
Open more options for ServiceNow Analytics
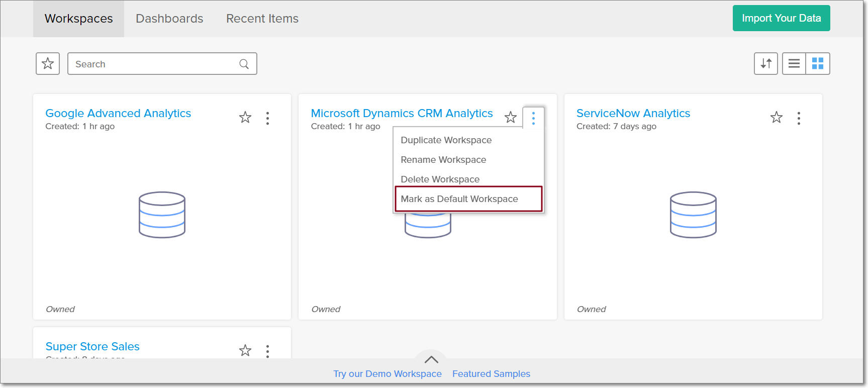tap(799, 118)
